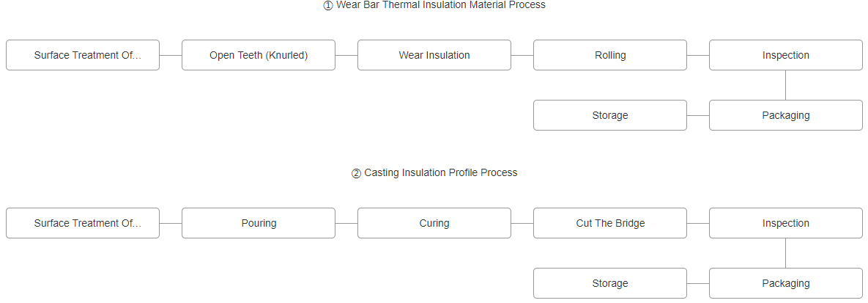The height and width of the screenshot is (303, 868).
Task: Select the Rolling step box
Action: pos(610,55)
